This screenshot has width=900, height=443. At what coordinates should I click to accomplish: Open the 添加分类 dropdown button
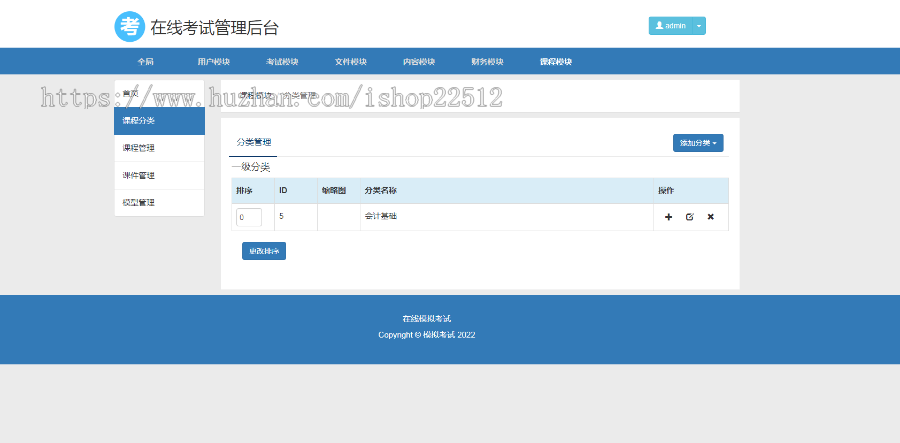[698, 143]
